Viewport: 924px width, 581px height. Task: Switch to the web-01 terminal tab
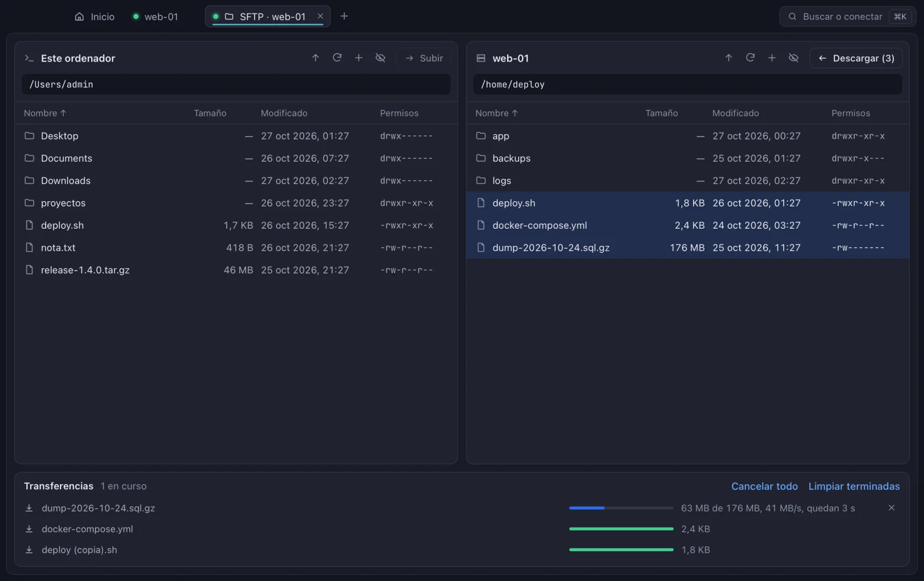(x=156, y=16)
